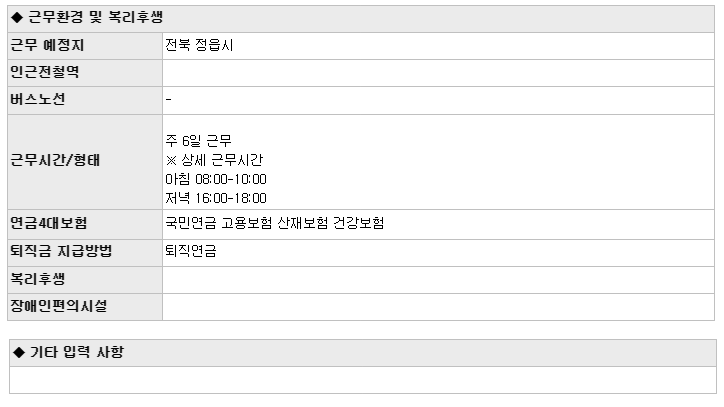Click the 근무환경 및 복리후생 section header
This screenshot has width=724, height=407.
point(361,19)
